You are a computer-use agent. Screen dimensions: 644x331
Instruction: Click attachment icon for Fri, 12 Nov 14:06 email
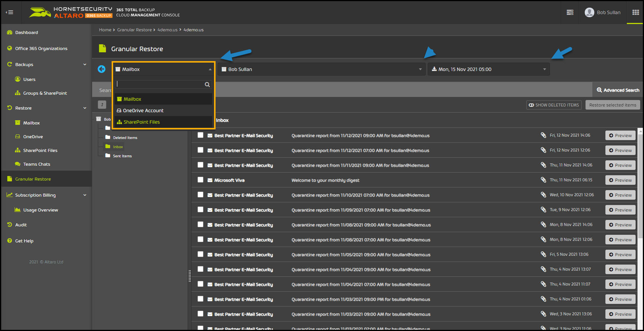pyautogui.click(x=543, y=135)
